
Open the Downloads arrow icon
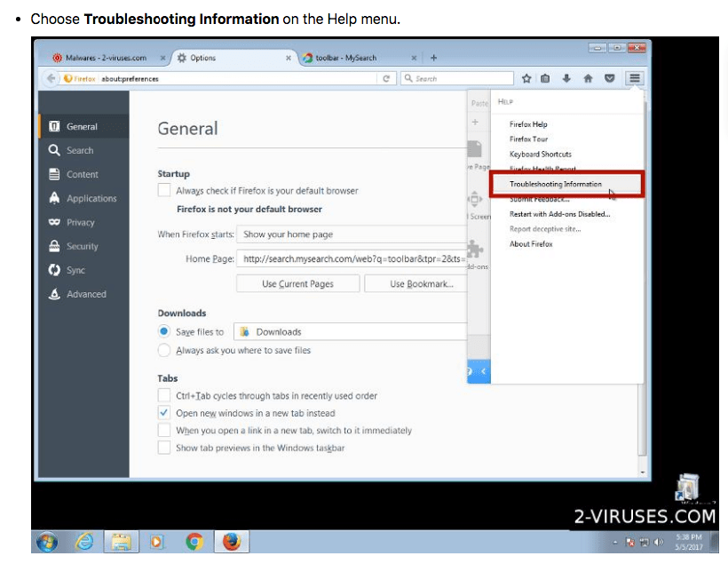tap(566, 78)
